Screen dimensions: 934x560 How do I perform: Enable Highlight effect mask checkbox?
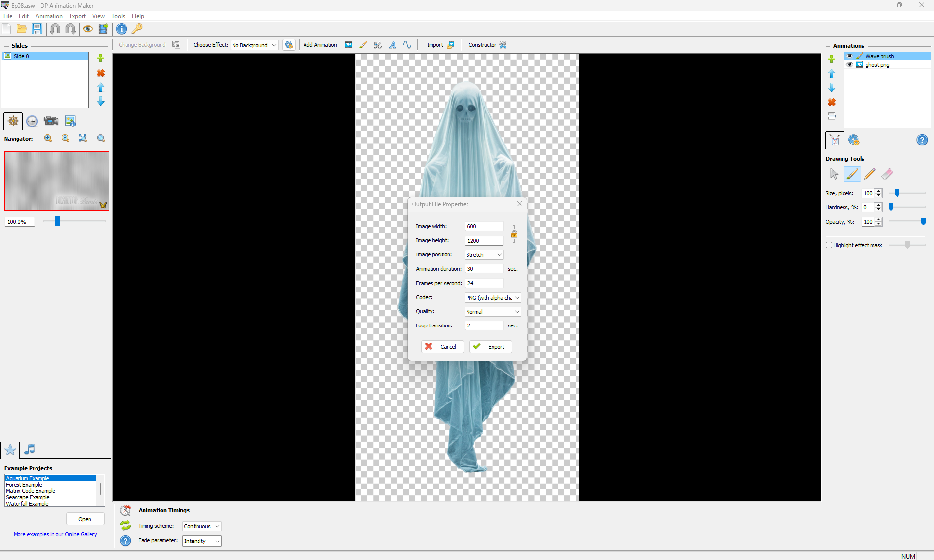click(829, 245)
